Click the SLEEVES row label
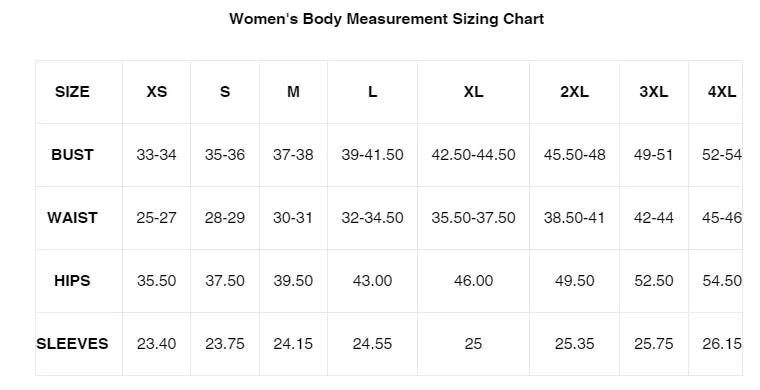This screenshot has width=760, height=390. (72, 343)
